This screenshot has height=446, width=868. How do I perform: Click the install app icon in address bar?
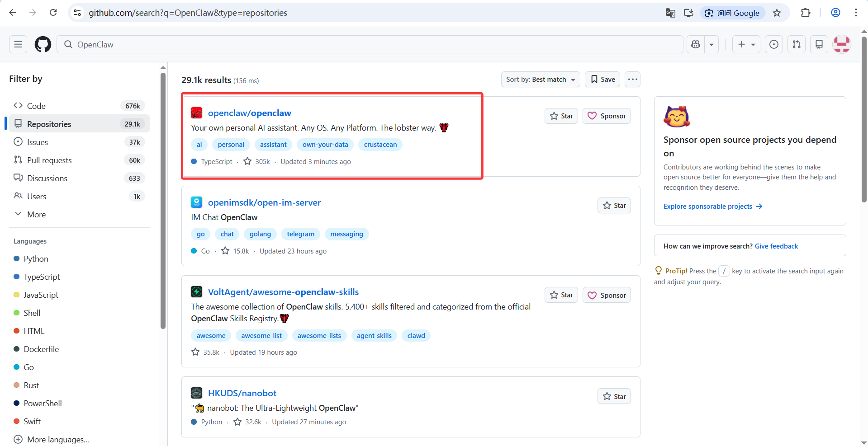pos(688,13)
